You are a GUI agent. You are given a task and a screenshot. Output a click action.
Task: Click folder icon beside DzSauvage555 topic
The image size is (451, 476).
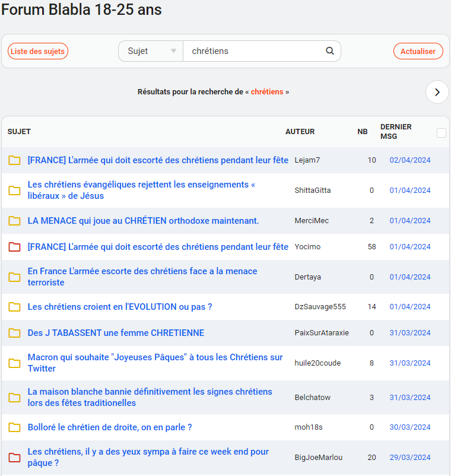pyautogui.click(x=14, y=307)
